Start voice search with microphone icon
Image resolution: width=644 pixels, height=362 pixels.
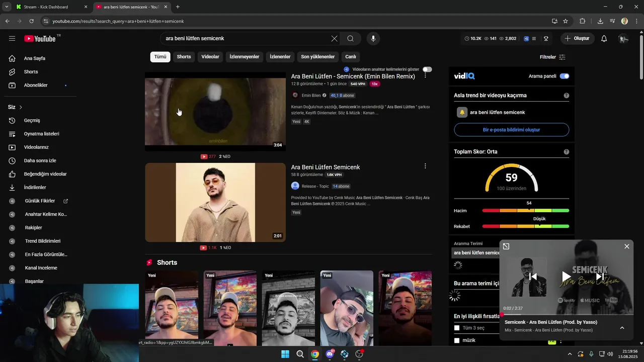click(x=373, y=39)
